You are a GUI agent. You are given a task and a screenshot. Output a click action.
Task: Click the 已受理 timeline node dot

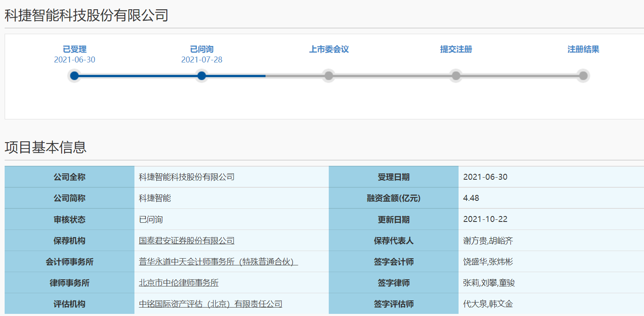point(75,76)
